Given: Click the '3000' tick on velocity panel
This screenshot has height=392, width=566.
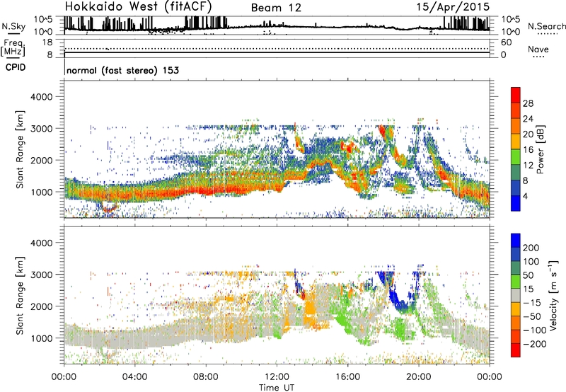Looking at the screenshot, I should pyautogui.click(x=41, y=275).
